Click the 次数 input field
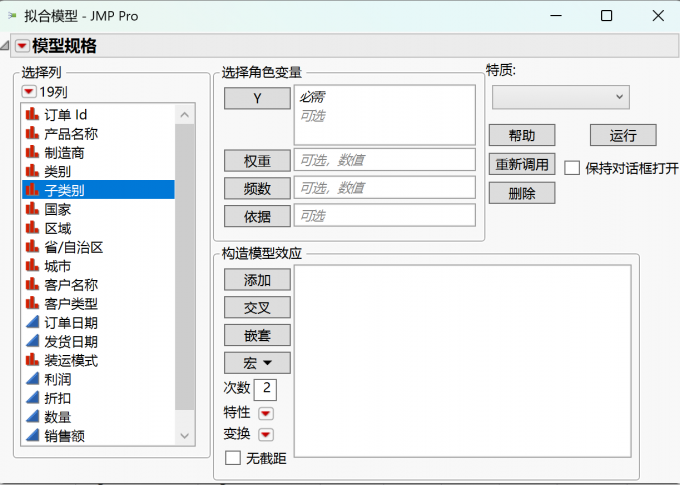The image size is (680, 485). [x=265, y=389]
